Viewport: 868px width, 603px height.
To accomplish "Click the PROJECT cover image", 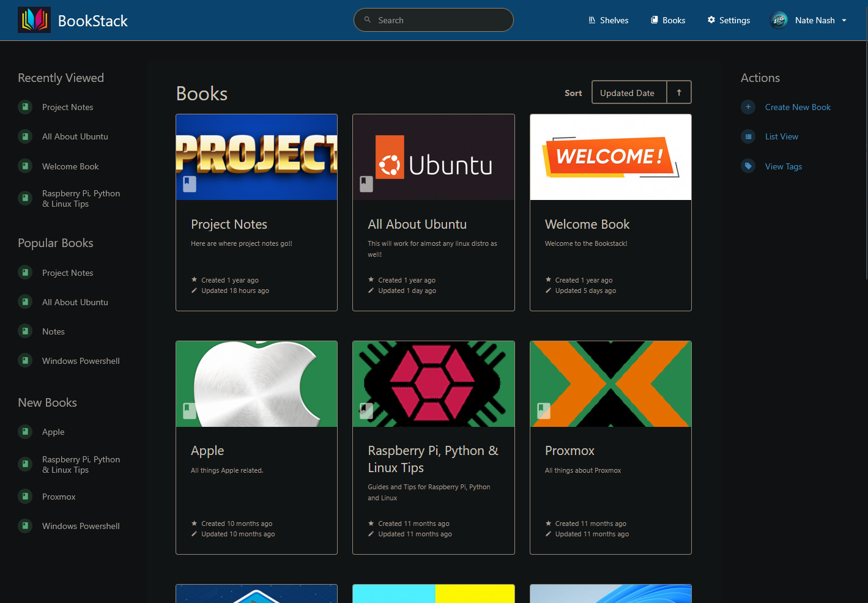I will click(257, 157).
